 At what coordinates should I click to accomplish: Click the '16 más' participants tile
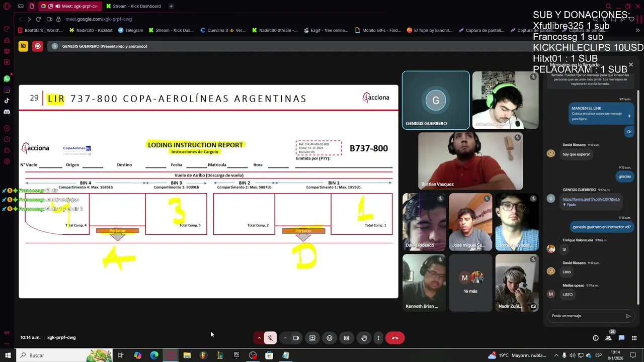470,282
